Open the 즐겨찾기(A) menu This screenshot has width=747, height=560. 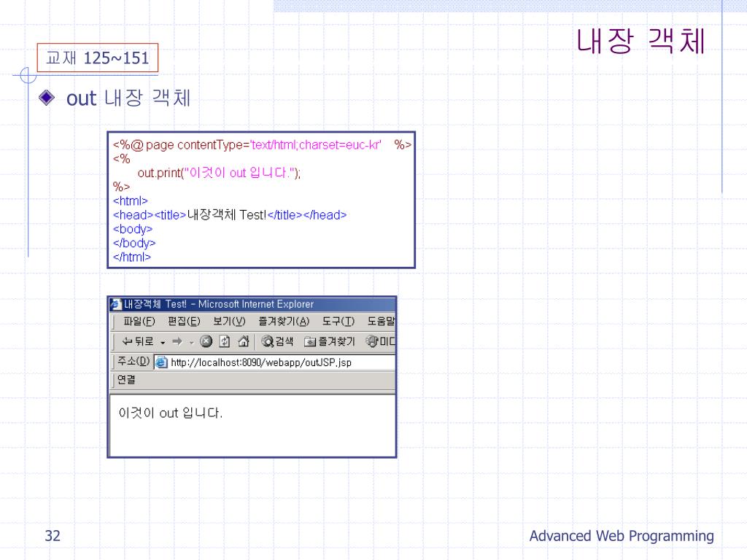(x=284, y=322)
